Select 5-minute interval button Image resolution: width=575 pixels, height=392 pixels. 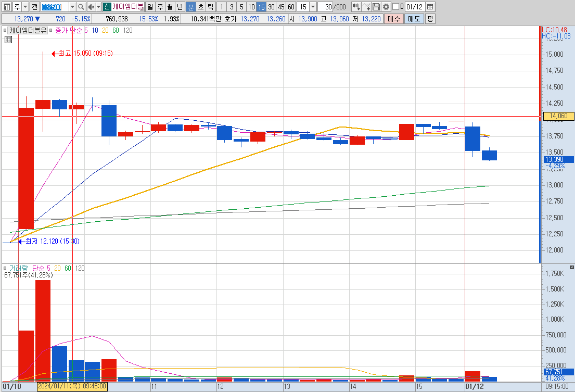pyautogui.click(x=241, y=7)
